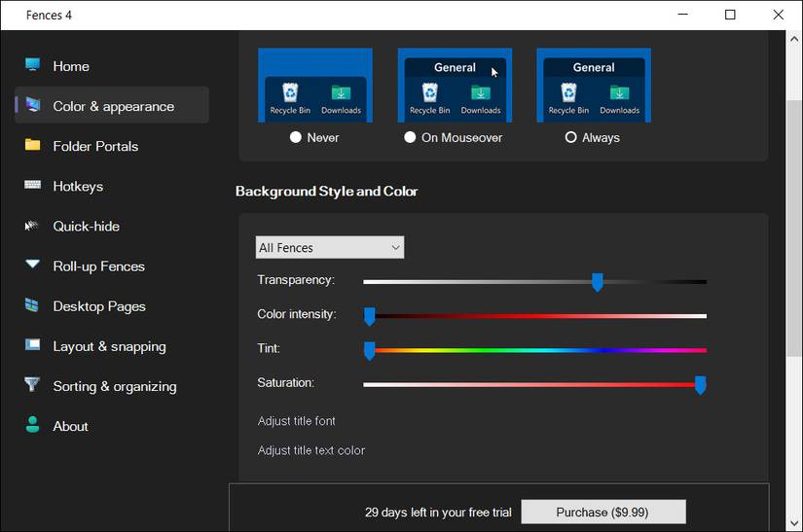Click Adjust title font link
803x532 pixels.
point(297,421)
